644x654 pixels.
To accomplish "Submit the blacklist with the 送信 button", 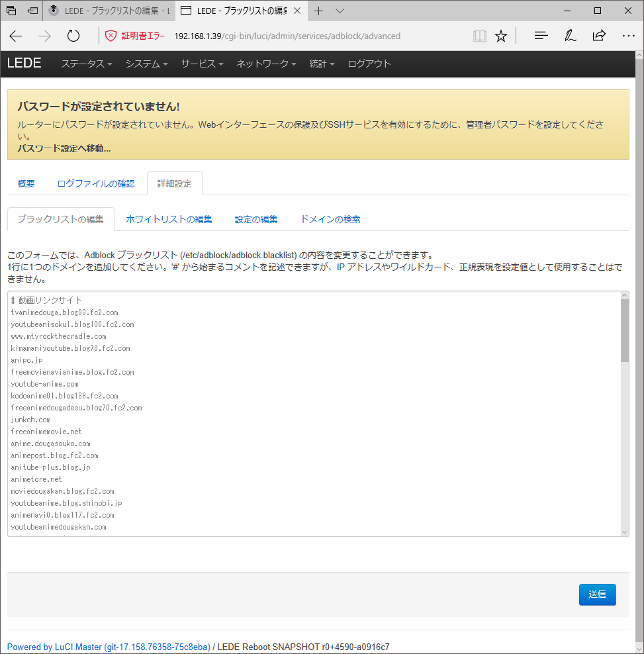I will coord(596,594).
